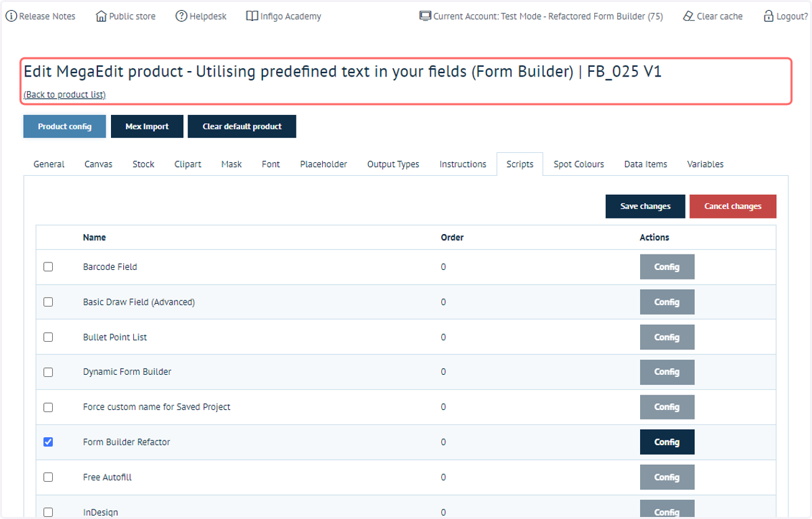Click the Helpdesk question mark icon

181,16
